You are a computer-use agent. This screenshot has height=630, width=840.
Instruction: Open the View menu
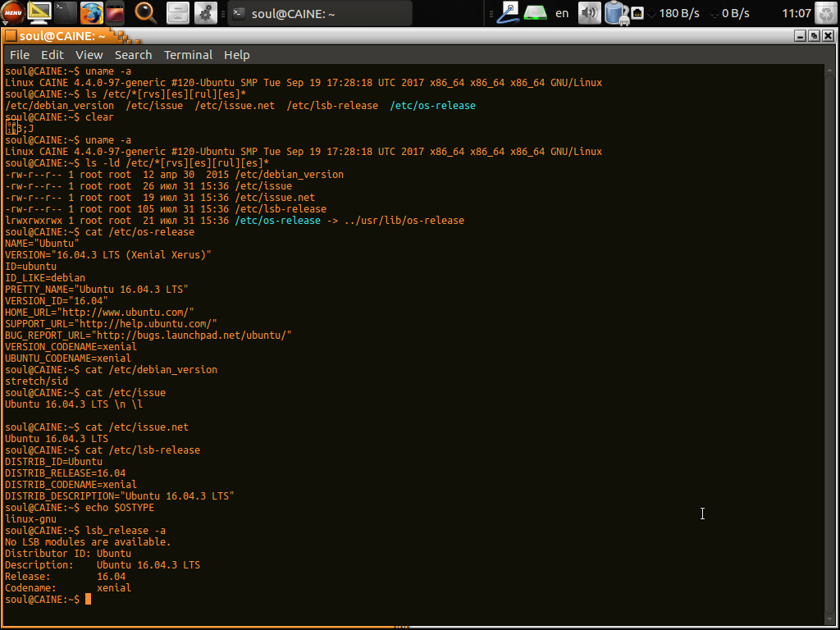[x=89, y=55]
